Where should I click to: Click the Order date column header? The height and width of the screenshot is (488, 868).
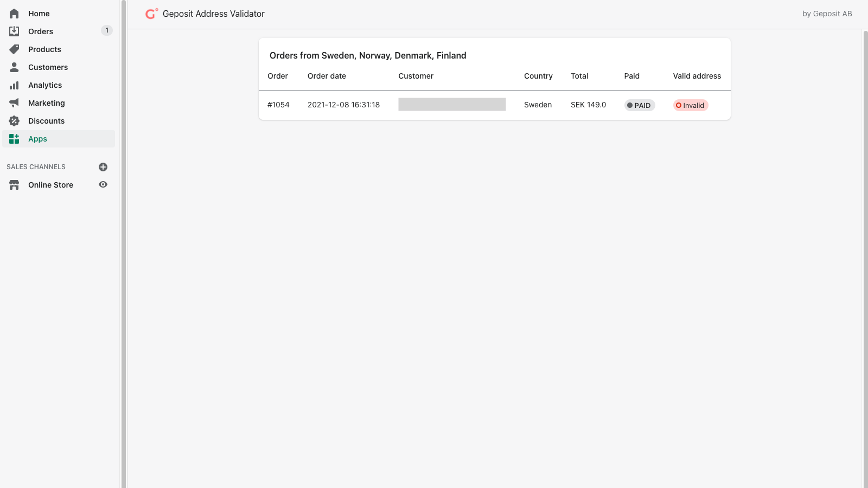(327, 76)
